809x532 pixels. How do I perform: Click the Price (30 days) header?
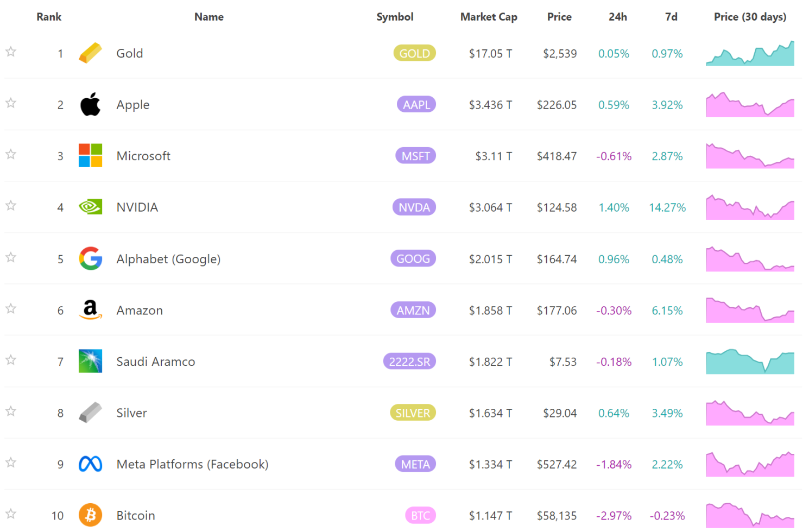(x=750, y=17)
